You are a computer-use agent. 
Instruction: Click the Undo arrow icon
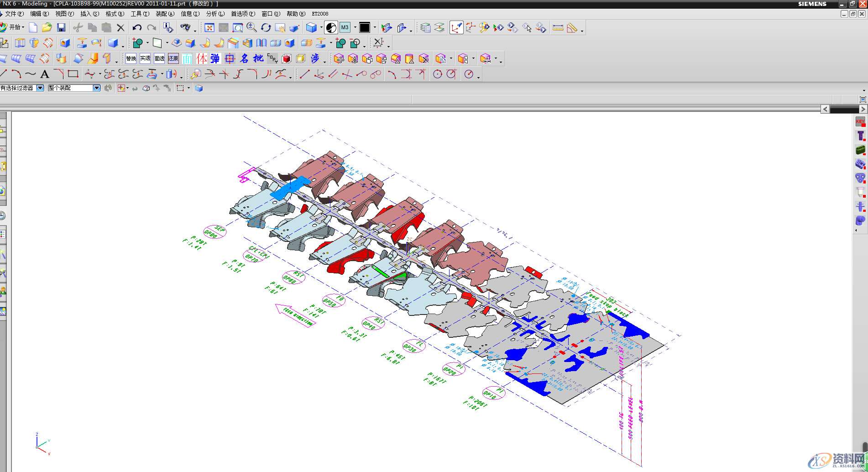[x=137, y=28]
